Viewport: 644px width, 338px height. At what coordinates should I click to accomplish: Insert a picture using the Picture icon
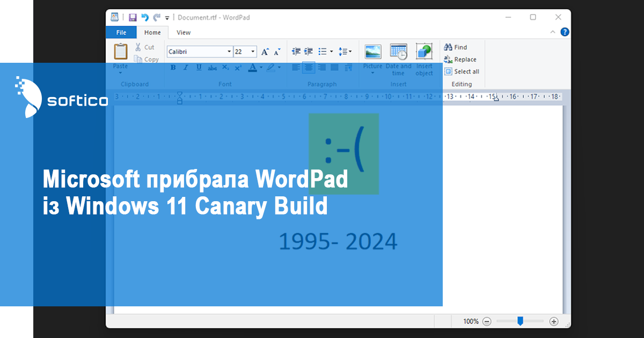[372, 52]
